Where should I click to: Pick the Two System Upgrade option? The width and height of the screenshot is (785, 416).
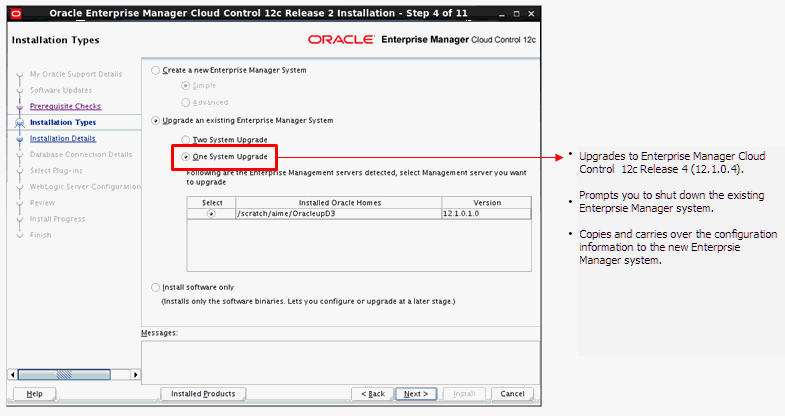point(186,140)
